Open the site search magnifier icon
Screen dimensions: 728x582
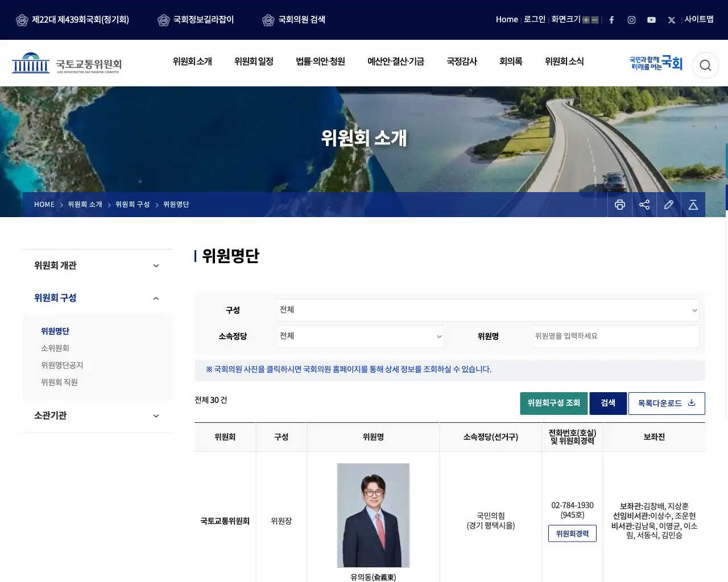point(705,65)
